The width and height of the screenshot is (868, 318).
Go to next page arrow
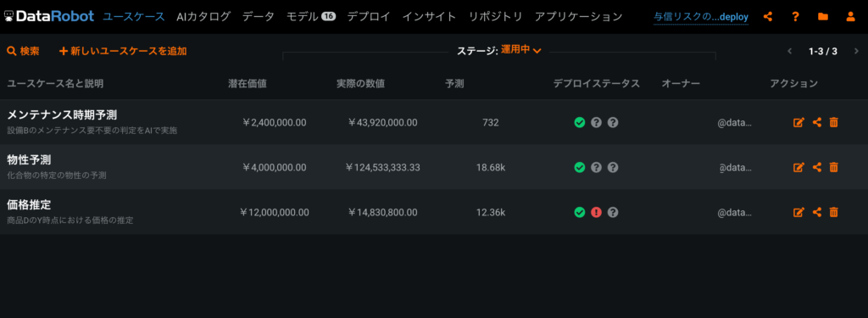pos(856,52)
